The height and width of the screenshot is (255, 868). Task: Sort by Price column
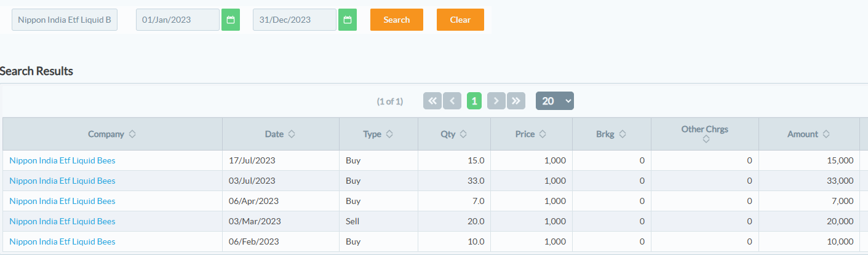543,134
